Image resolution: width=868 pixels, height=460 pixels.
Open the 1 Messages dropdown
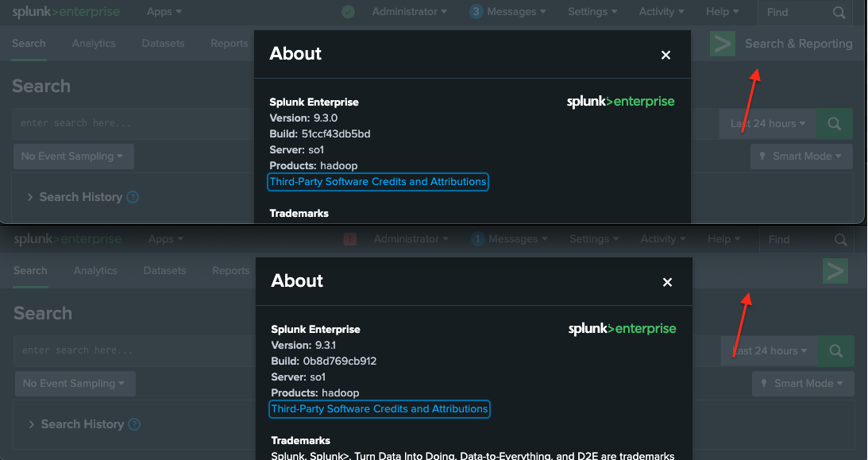[509, 239]
